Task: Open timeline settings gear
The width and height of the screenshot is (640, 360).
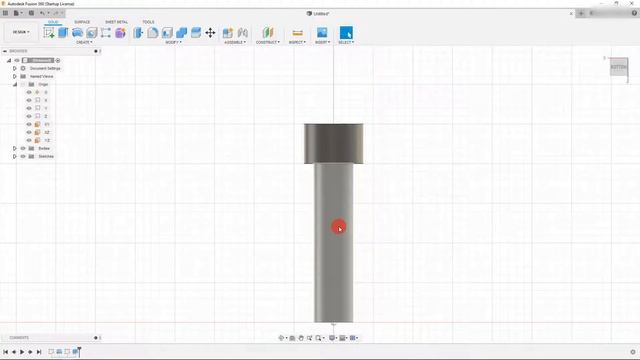Action: [x=633, y=352]
